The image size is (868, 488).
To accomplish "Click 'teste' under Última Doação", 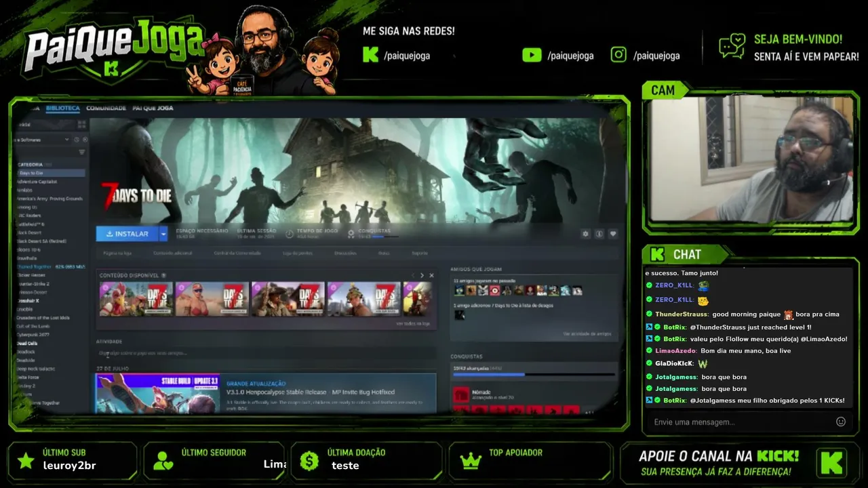I will pos(345,466).
